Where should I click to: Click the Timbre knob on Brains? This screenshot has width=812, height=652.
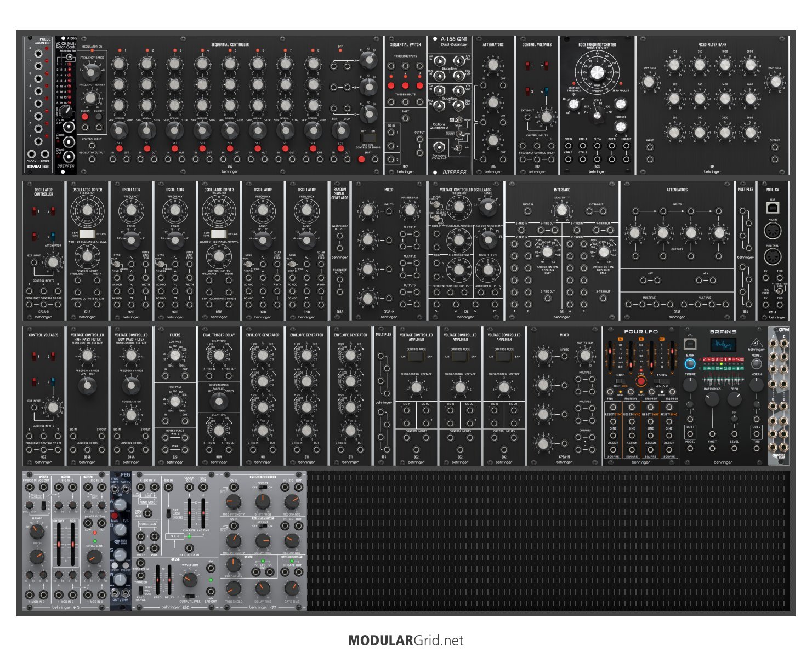click(x=690, y=385)
